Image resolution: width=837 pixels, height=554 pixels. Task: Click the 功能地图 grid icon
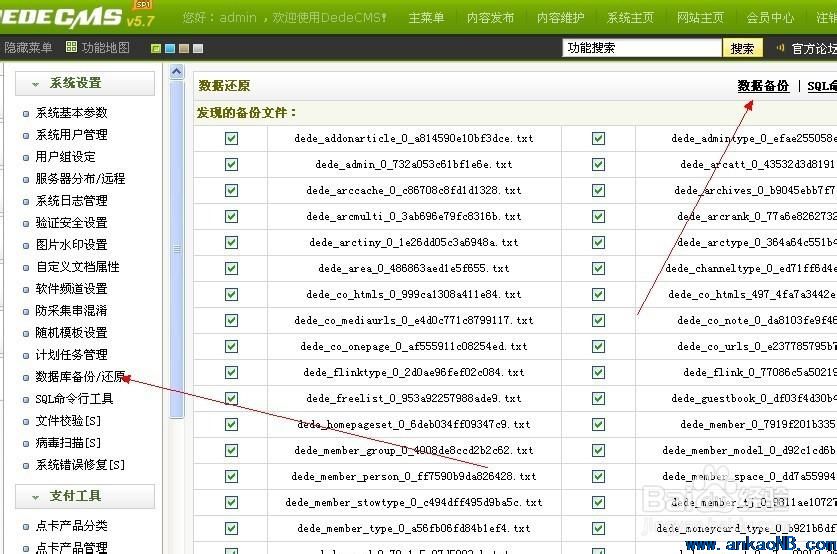coord(71,48)
